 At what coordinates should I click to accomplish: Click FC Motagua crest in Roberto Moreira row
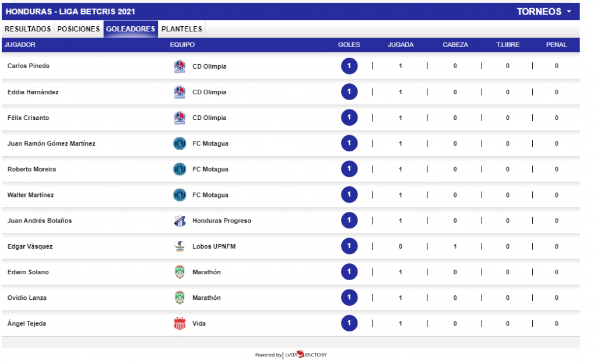(180, 169)
